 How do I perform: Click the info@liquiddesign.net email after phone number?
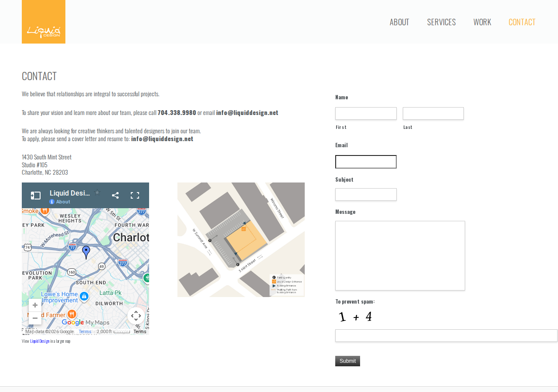click(247, 112)
